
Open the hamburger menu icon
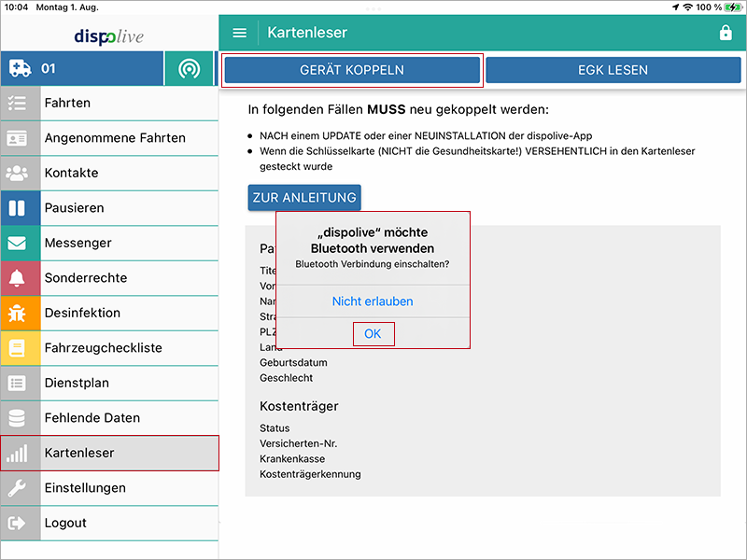pyautogui.click(x=239, y=33)
